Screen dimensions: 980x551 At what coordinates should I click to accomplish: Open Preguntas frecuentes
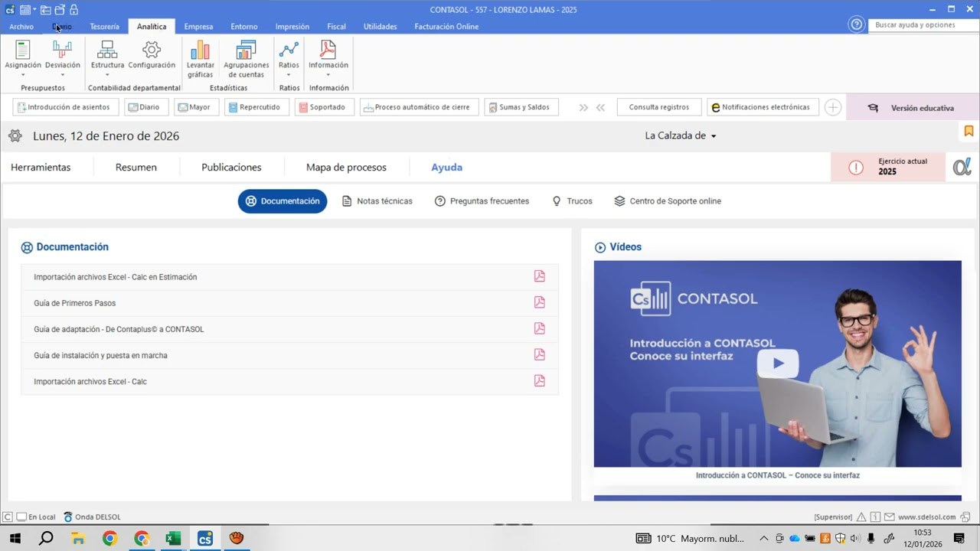point(482,201)
